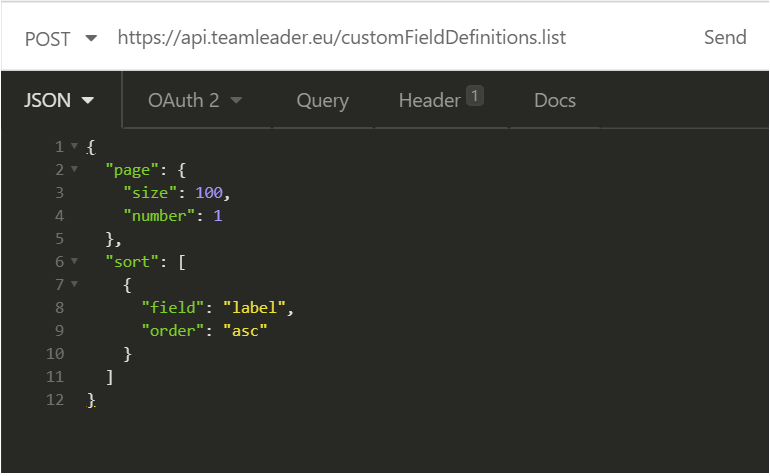
Task: Place cursor on the size value 100
Action: coord(209,193)
